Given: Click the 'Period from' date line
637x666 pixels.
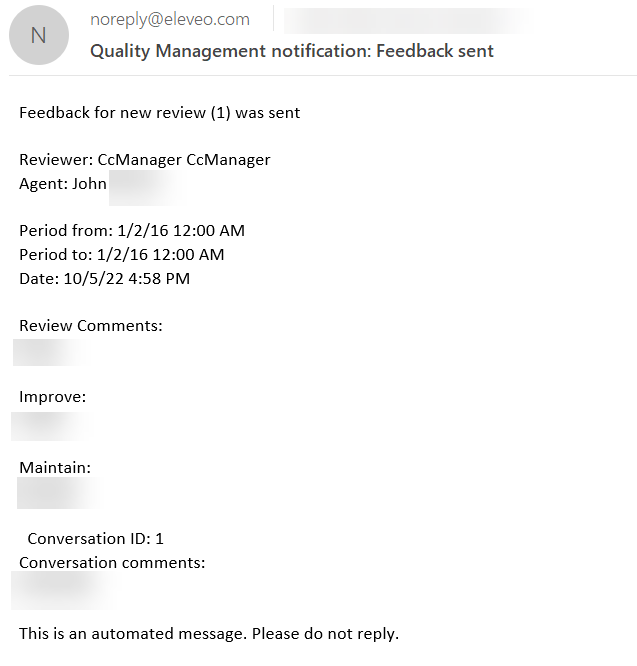Looking at the screenshot, I should coord(131,230).
